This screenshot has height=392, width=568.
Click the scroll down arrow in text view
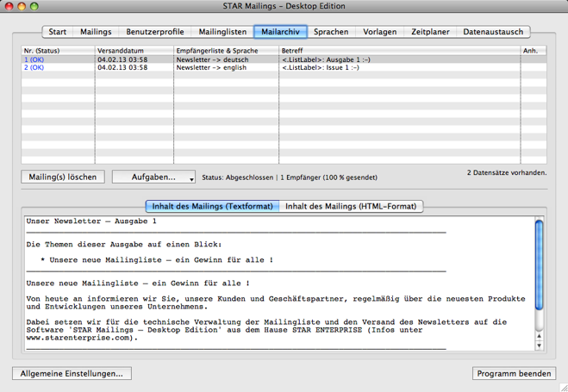539,345
